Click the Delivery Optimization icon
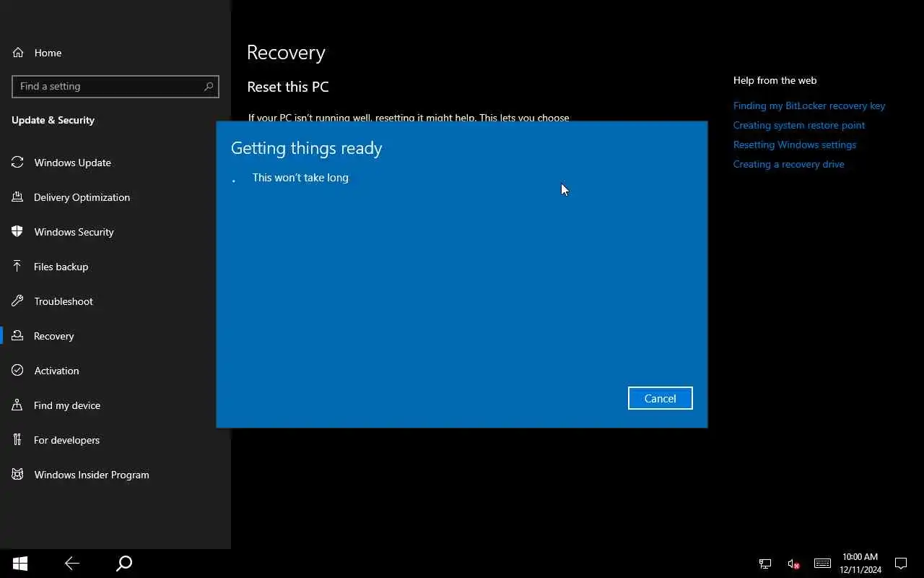Screen dimensions: 924x578 tap(17, 197)
